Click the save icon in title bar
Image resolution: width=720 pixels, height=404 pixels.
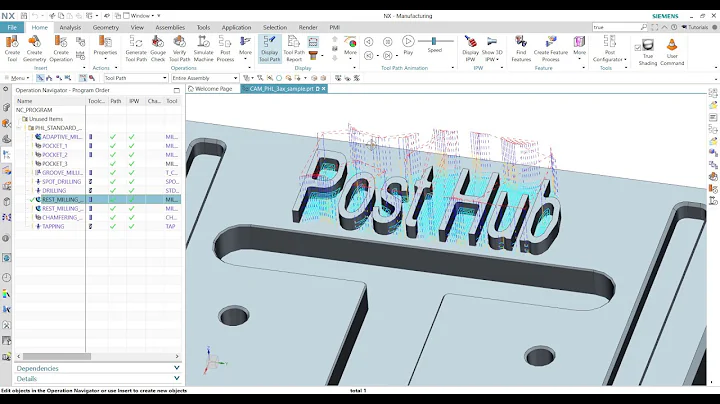[24, 16]
